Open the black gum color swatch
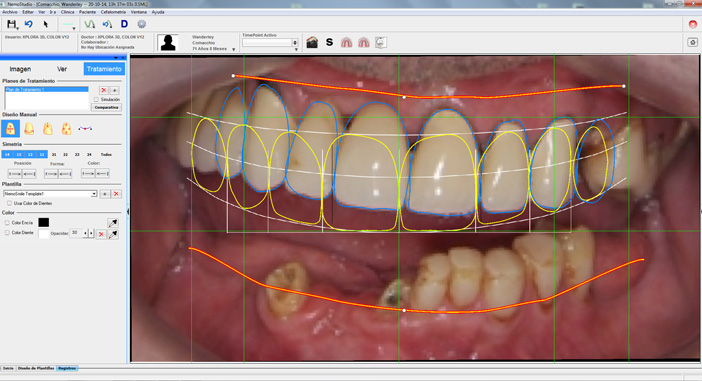This screenshot has width=702, height=381. 43,223
